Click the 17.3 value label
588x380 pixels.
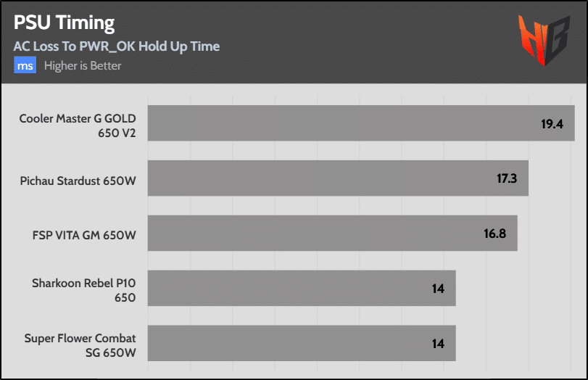pos(507,178)
